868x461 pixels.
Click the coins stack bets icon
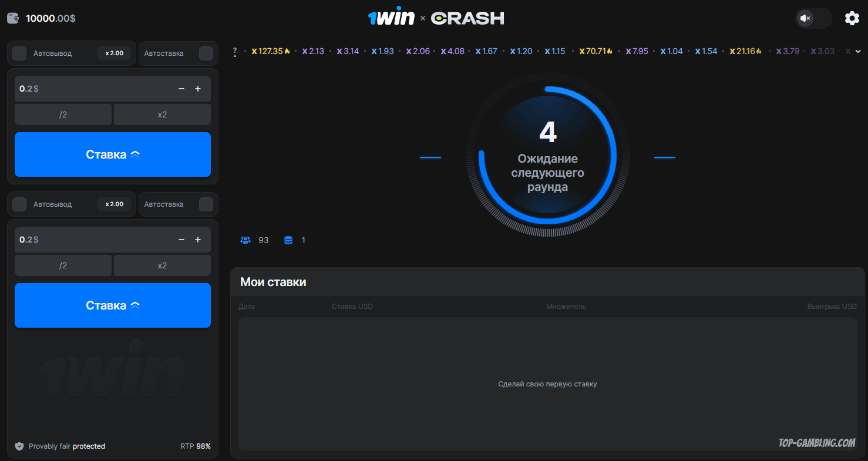(288, 240)
